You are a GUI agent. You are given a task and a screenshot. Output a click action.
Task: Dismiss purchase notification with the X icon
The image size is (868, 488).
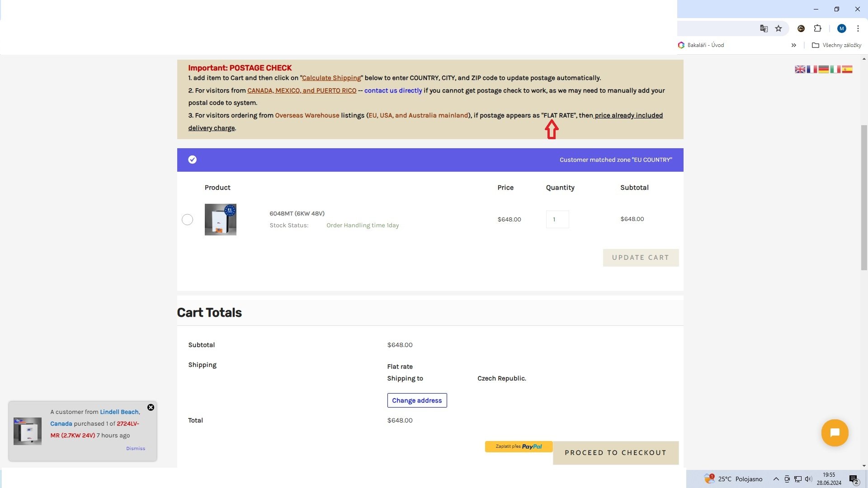pyautogui.click(x=151, y=408)
